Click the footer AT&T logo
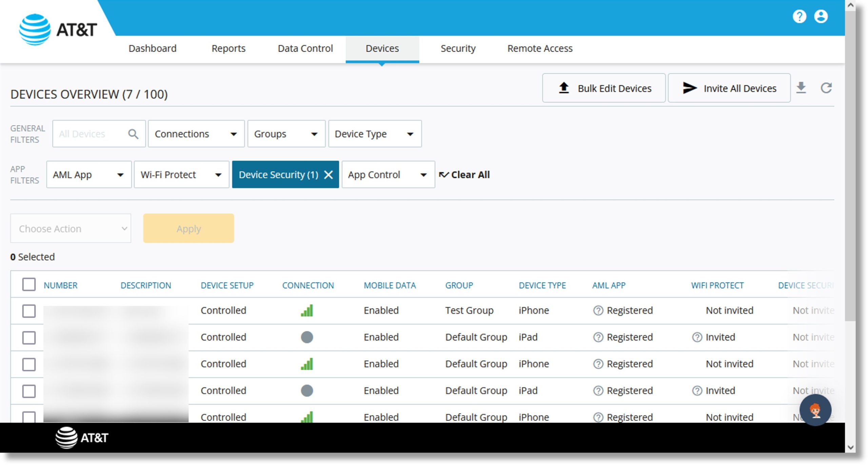The height and width of the screenshot is (465, 868). [81, 438]
